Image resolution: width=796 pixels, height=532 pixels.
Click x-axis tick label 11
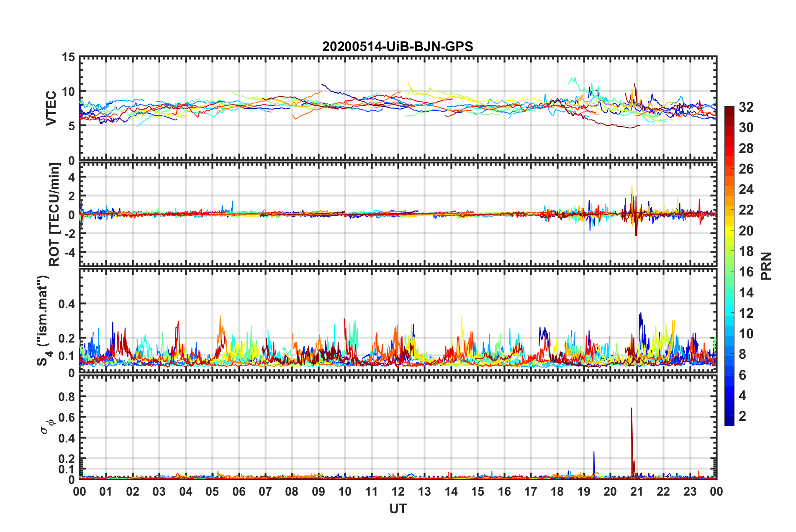click(371, 491)
